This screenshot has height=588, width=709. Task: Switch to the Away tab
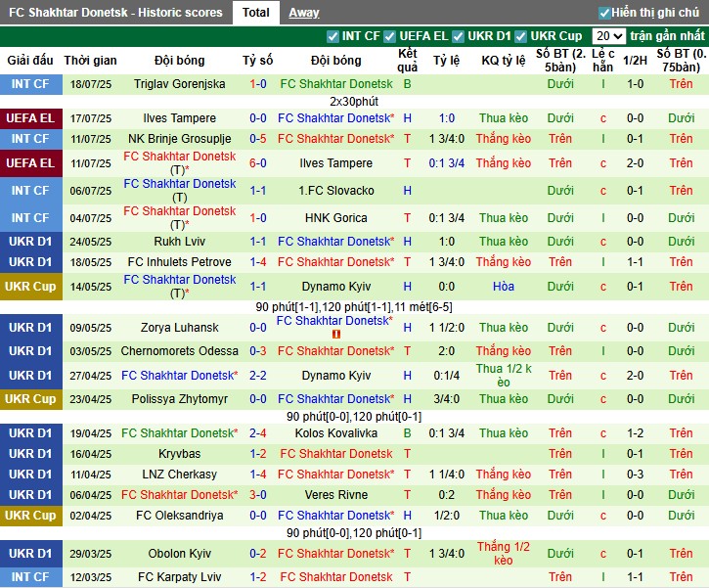[x=303, y=13]
